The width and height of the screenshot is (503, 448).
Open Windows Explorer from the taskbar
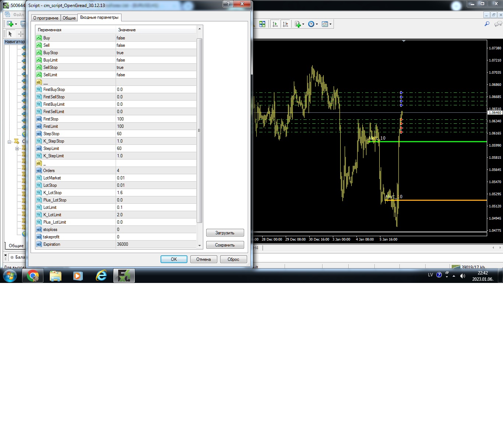pos(56,276)
